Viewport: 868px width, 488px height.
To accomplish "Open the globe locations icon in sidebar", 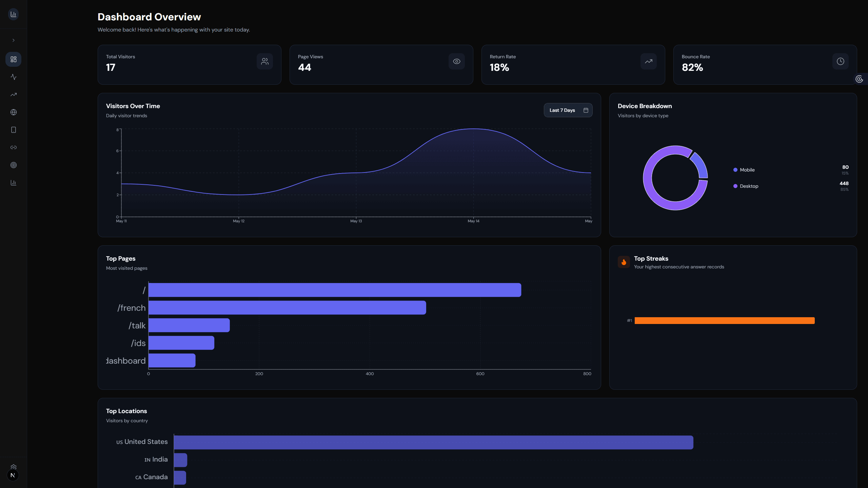I will point(14,112).
